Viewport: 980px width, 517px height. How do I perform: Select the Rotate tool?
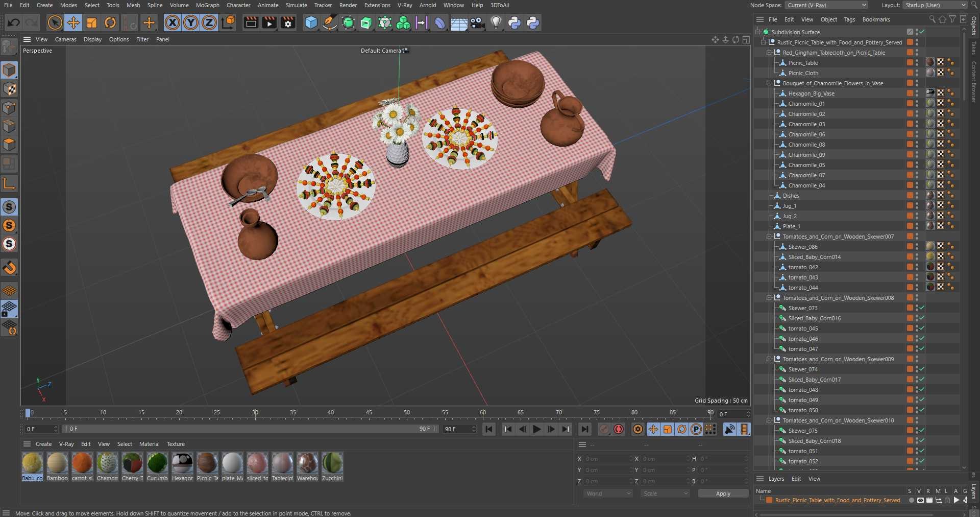pos(110,22)
